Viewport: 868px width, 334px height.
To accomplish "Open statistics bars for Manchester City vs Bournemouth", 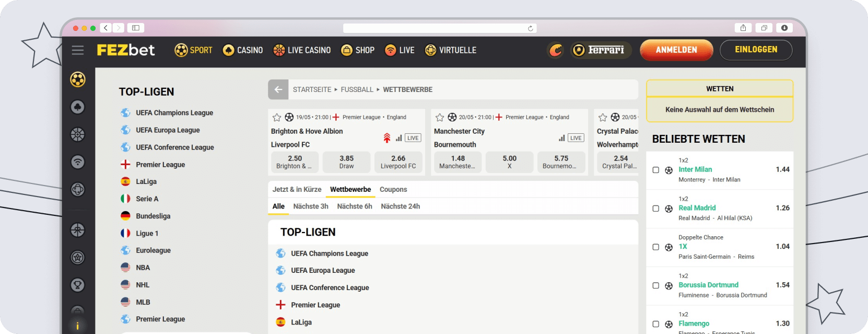I will (562, 138).
